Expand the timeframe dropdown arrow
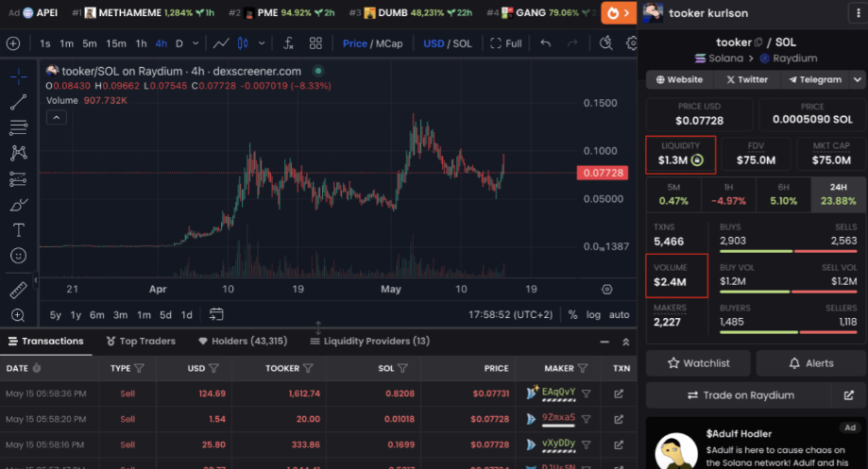 tap(196, 43)
